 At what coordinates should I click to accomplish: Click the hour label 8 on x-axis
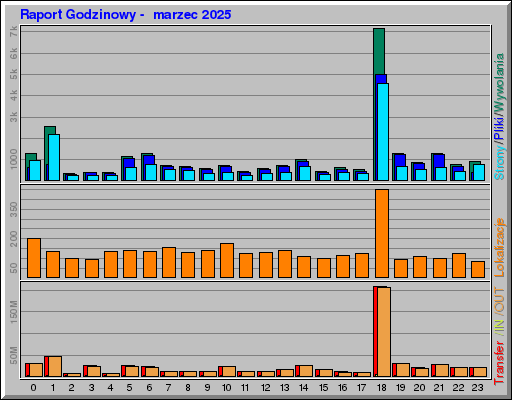(188, 388)
